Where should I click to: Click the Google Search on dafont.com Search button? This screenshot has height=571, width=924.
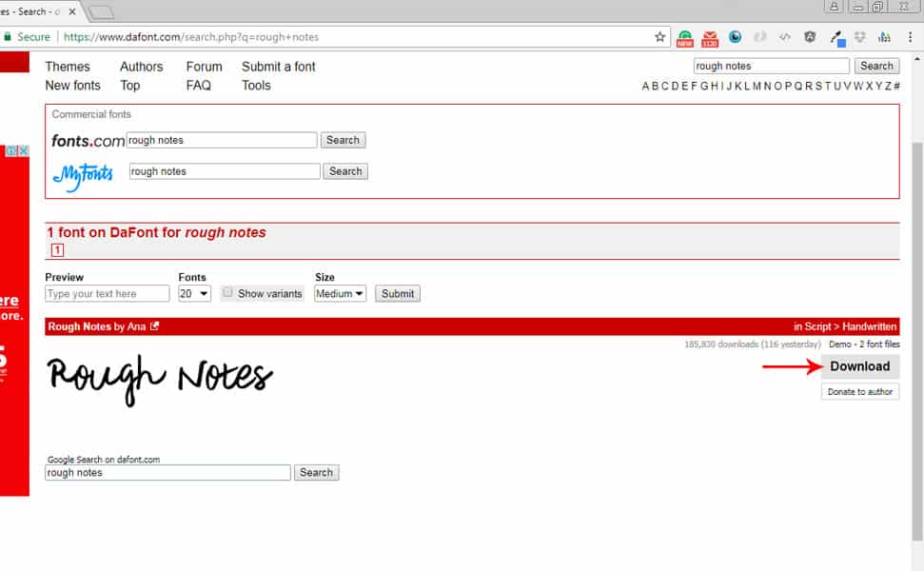click(x=317, y=473)
